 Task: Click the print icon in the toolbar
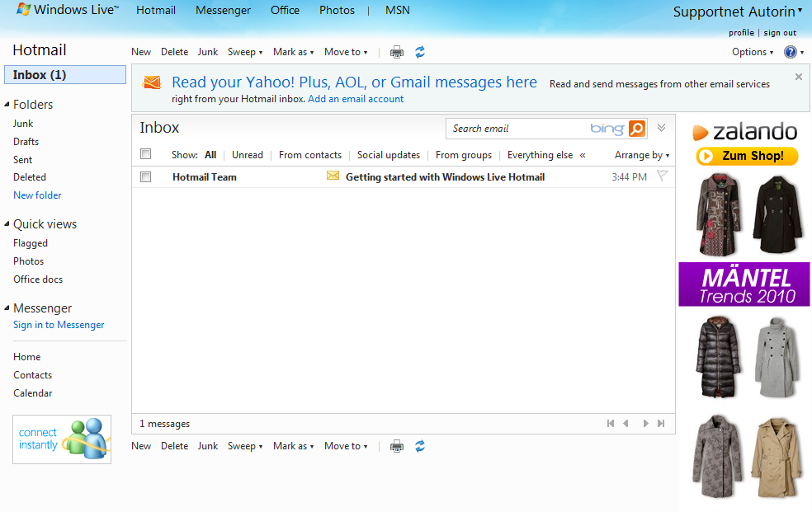tap(396, 51)
